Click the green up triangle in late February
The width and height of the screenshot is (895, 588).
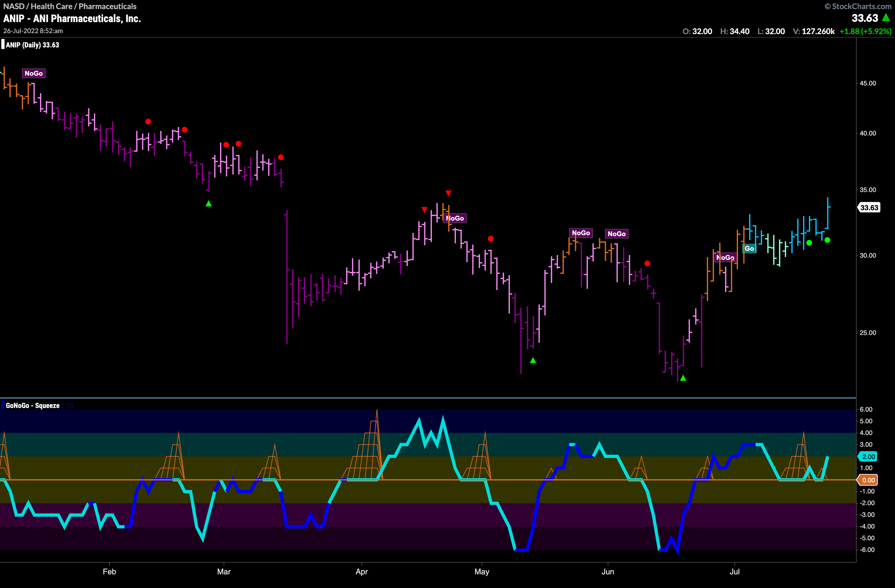[x=209, y=203]
